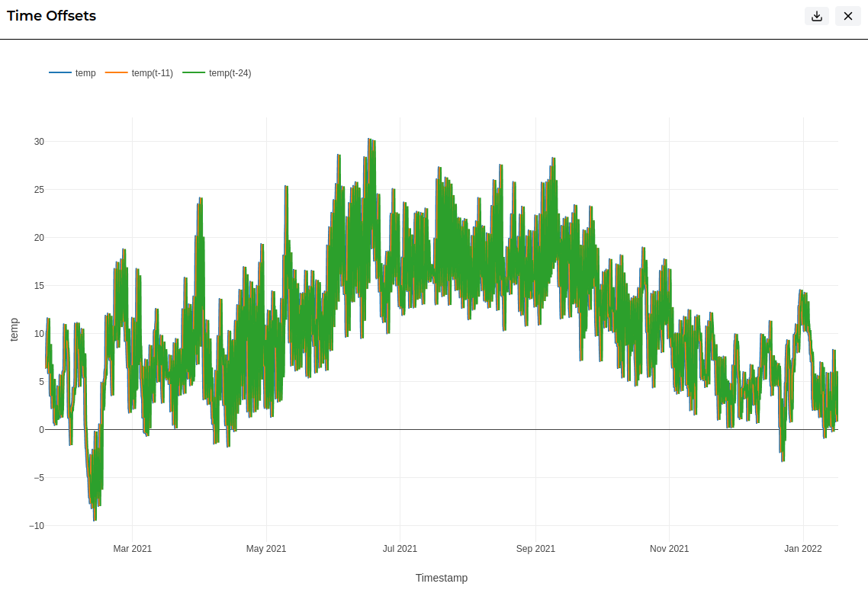
Task: Click the blue line swatch for temp
Action: point(60,72)
